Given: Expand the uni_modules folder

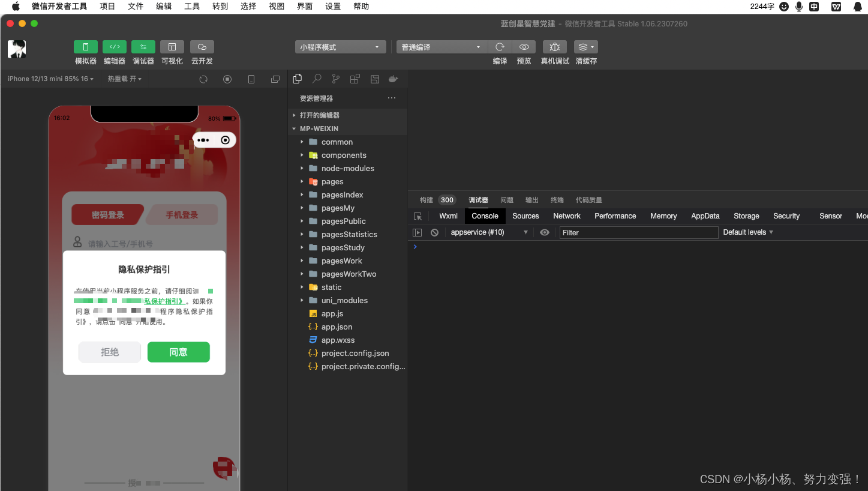Looking at the screenshot, I should tap(347, 300).
